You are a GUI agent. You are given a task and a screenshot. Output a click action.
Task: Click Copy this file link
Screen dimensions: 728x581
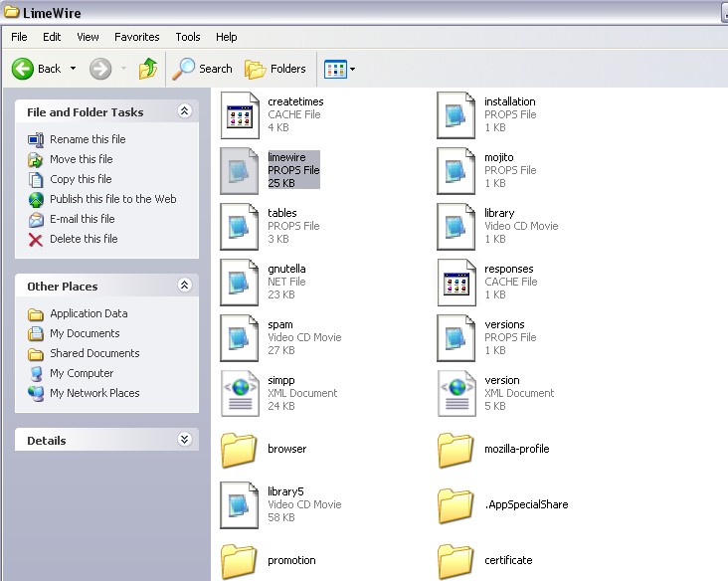coord(81,179)
